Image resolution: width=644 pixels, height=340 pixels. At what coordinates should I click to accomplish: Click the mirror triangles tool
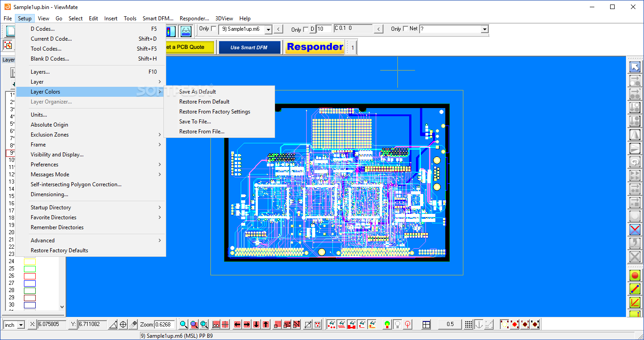pyautogui.click(x=635, y=135)
